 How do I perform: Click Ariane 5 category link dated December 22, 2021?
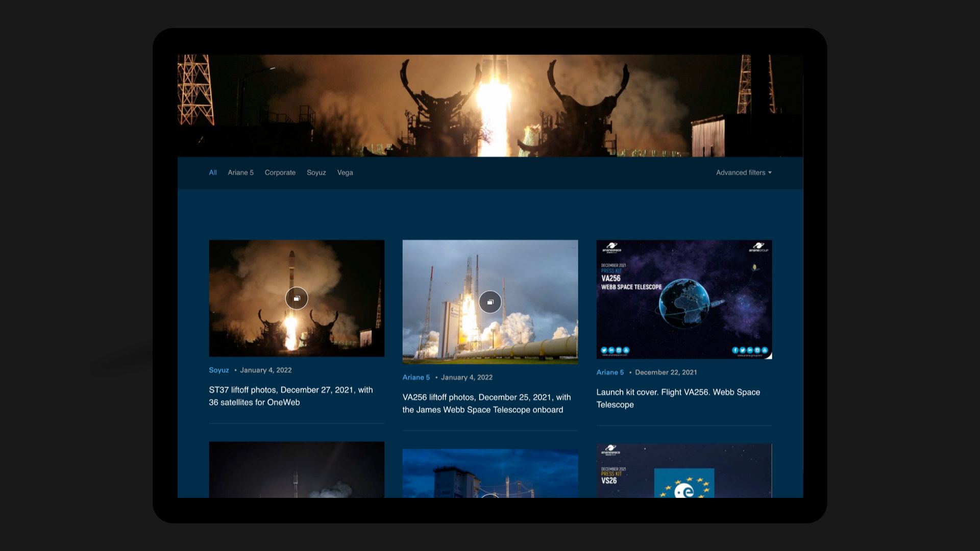(610, 372)
